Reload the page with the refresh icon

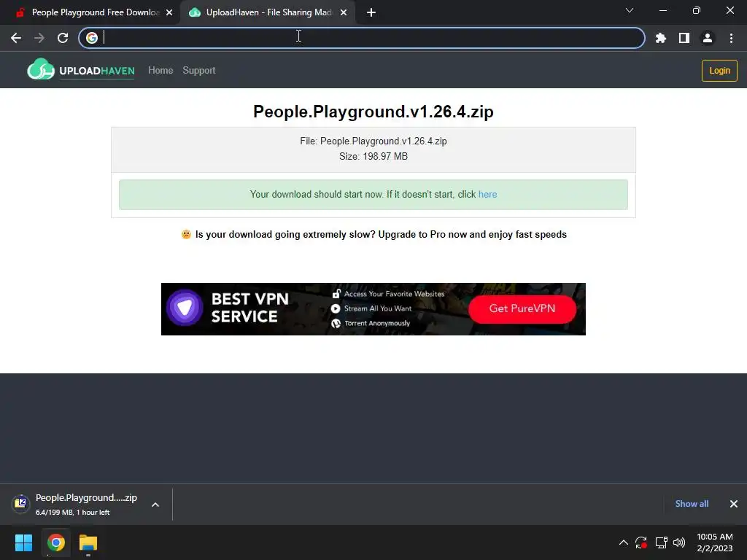(x=63, y=38)
